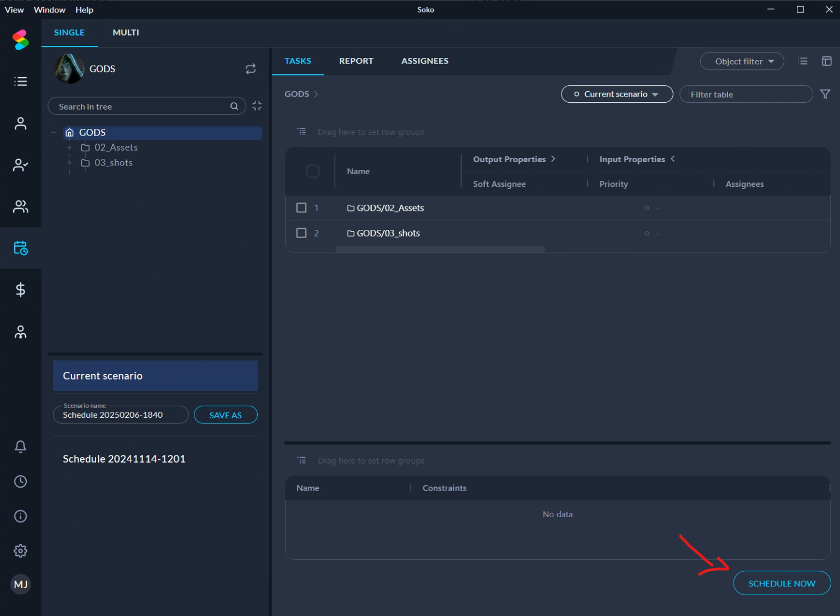Check the GODS/03_shots row checkbox

pos(301,233)
